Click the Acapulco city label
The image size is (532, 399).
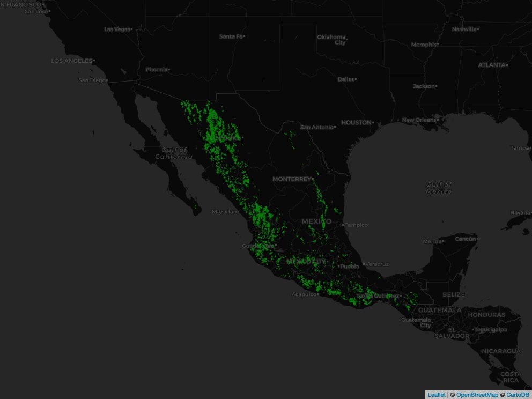tap(304, 294)
